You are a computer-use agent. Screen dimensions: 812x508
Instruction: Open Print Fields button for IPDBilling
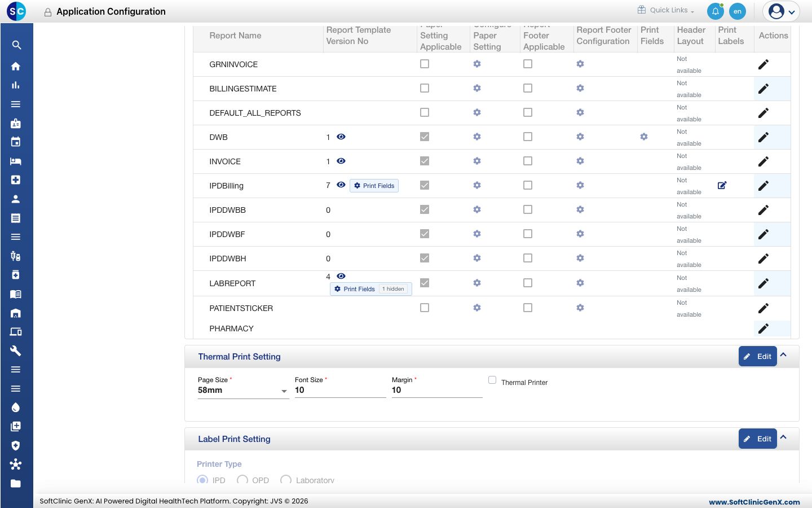click(x=374, y=186)
